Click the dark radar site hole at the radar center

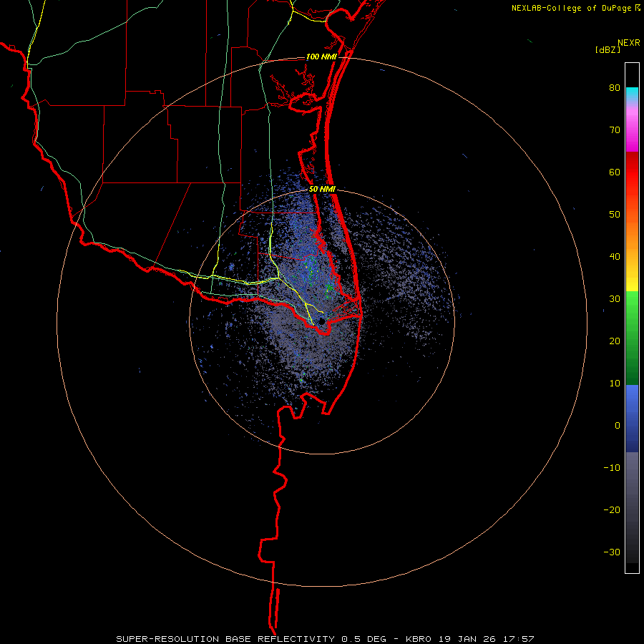tap(321, 321)
